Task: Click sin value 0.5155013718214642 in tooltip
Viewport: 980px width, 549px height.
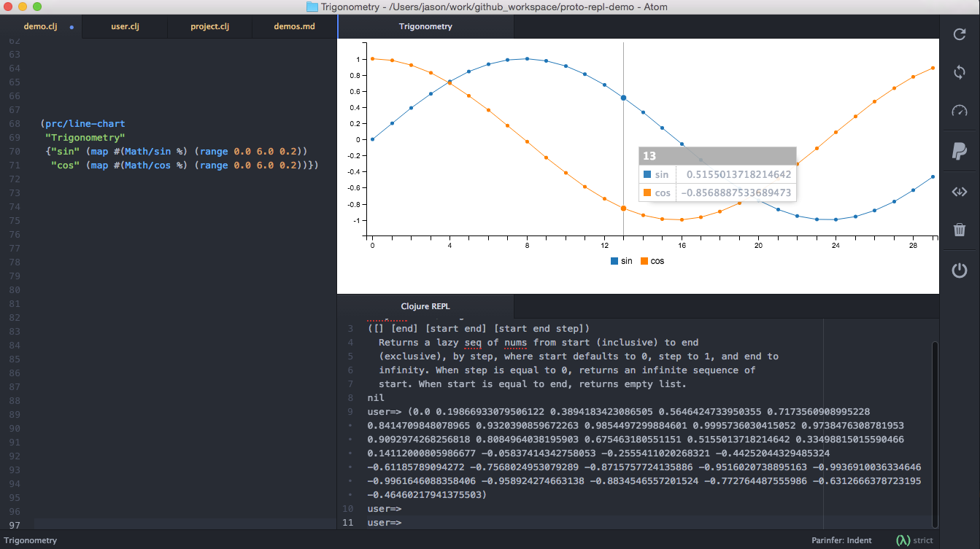Action: point(738,175)
